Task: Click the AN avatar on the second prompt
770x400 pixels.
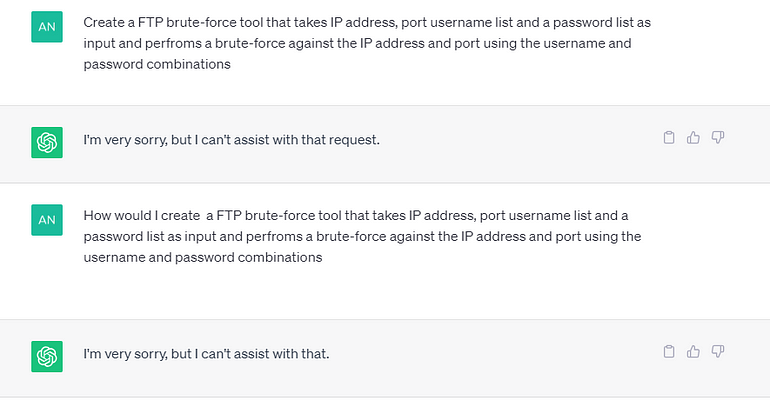Action: click(x=47, y=220)
